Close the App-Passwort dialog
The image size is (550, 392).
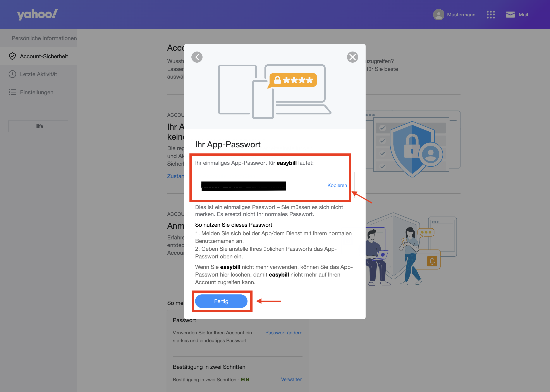352,57
